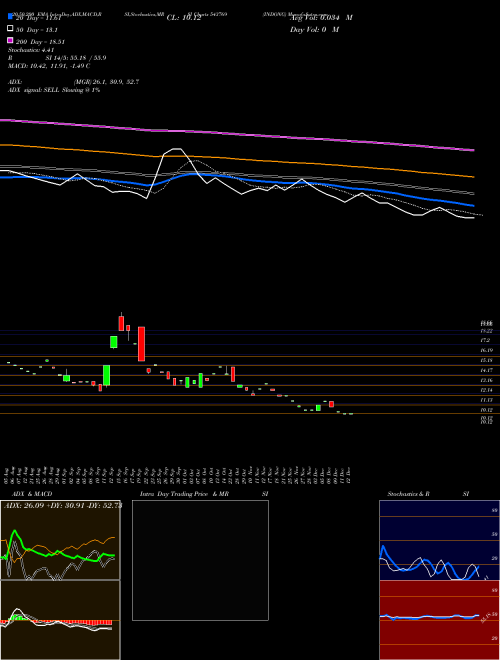Click the MACD histogram panel
This screenshot has height=660, width=500.
(60, 620)
